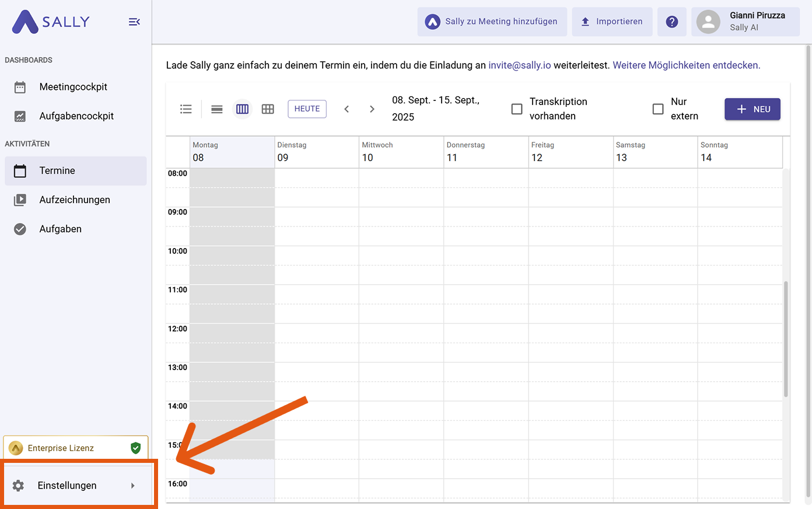This screenshot has width=812, height=509.
Task: Open Meetingcockpit dashboard
Action: coord(73,87)
